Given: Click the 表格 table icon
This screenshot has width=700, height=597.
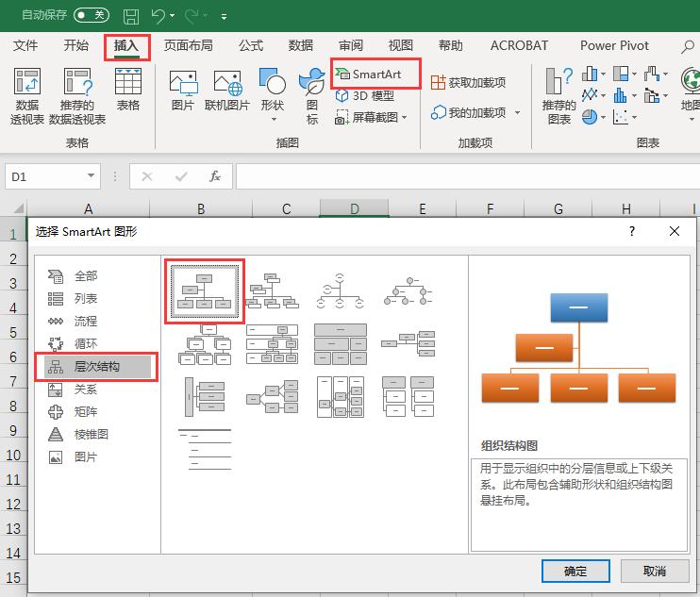Looking at the screenshot, I should coord(127,91).
